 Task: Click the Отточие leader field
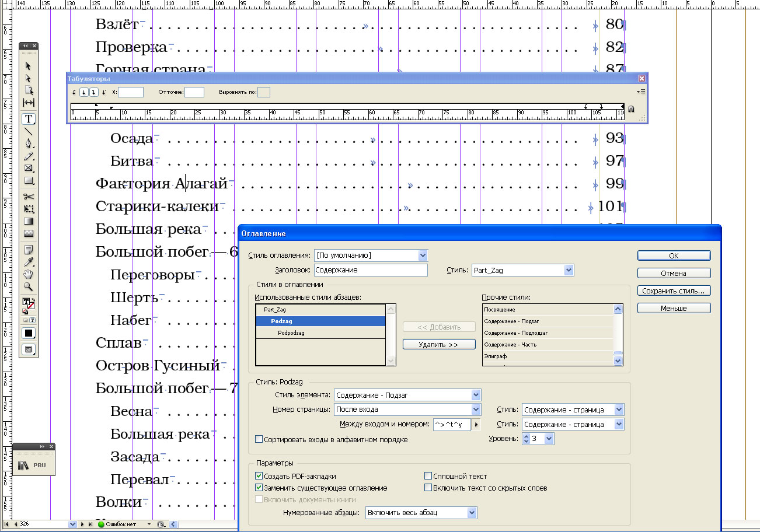click(194, 92)
